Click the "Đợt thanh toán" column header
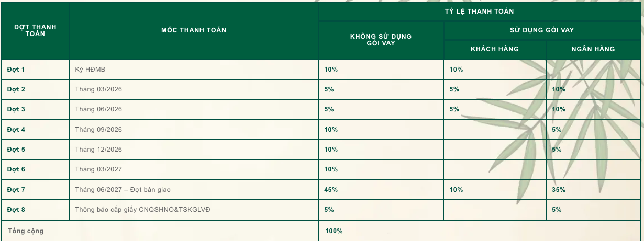This screenshot has height=241, width=644. pos(35,30)
